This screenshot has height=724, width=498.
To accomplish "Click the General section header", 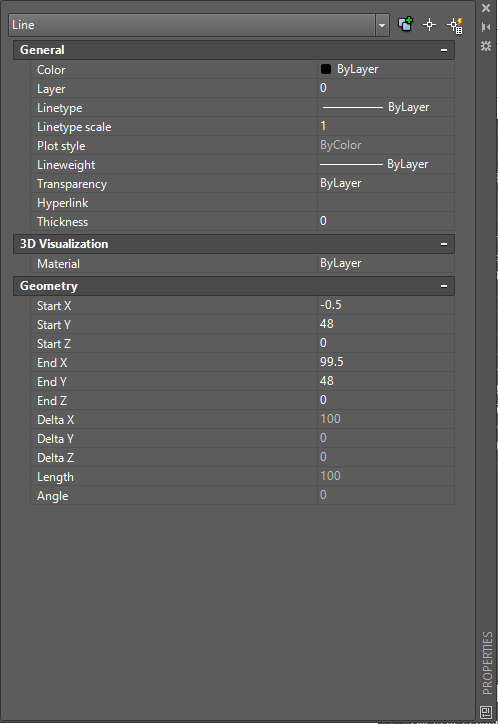I will pos(234,50).
